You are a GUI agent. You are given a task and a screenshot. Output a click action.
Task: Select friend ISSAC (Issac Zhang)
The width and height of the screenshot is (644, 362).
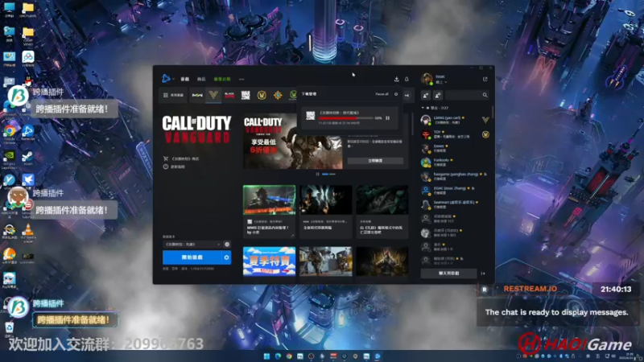click(x=455, y=190)
